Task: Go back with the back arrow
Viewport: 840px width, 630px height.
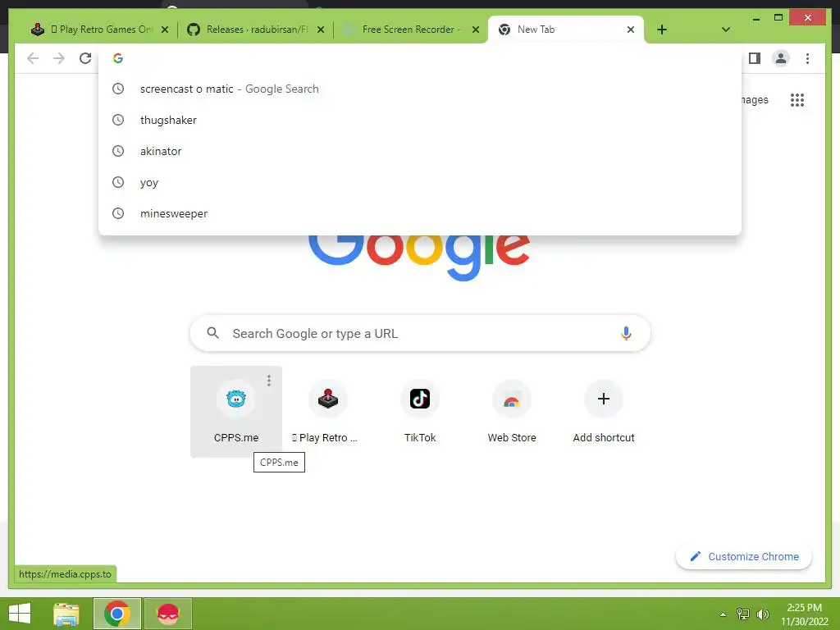Action: 33,58
